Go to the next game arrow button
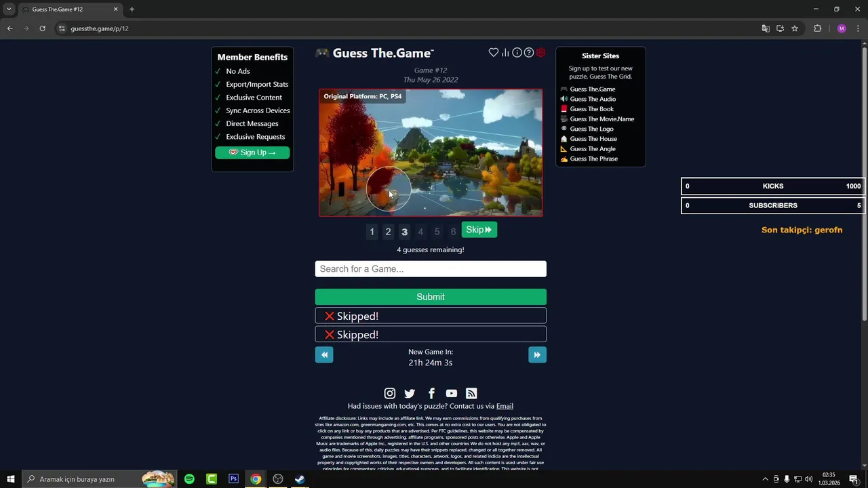 [537, 354]
